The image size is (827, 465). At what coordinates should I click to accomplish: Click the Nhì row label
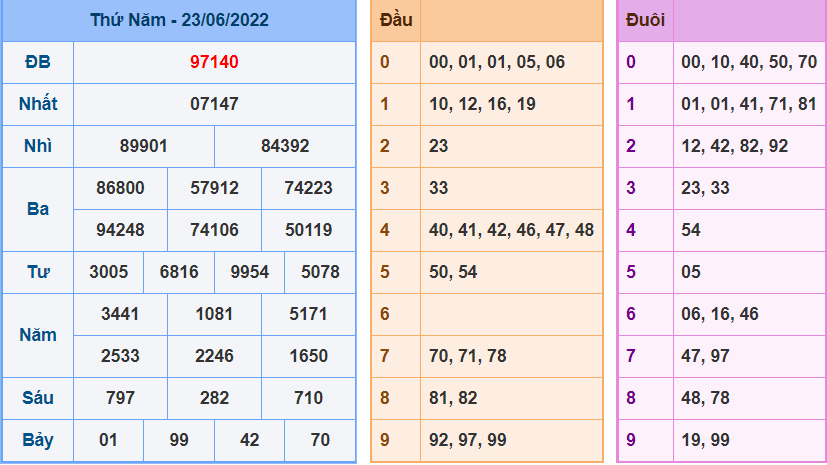(38, 146)
